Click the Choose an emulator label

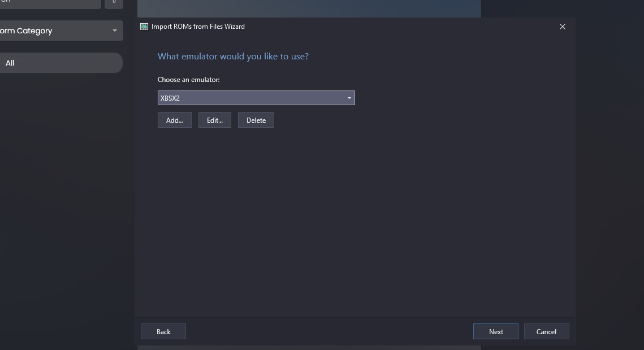click(x=188, y=80)
